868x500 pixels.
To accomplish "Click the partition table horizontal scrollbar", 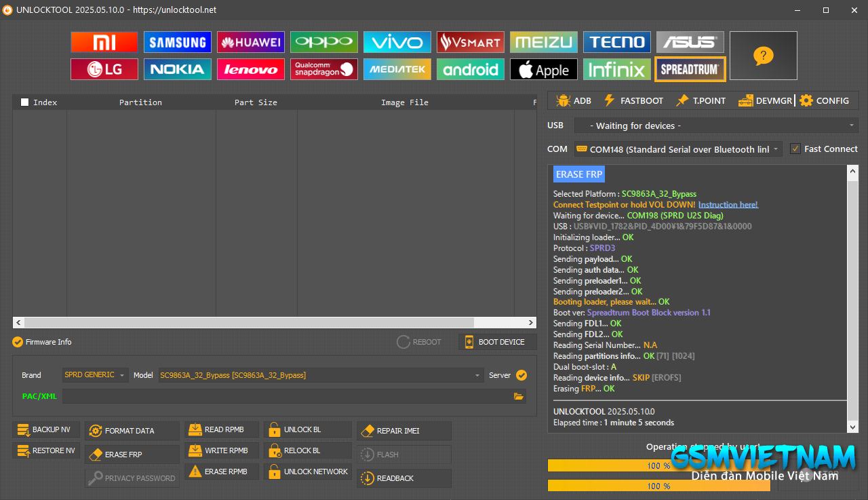I will (x=275, y=322).
